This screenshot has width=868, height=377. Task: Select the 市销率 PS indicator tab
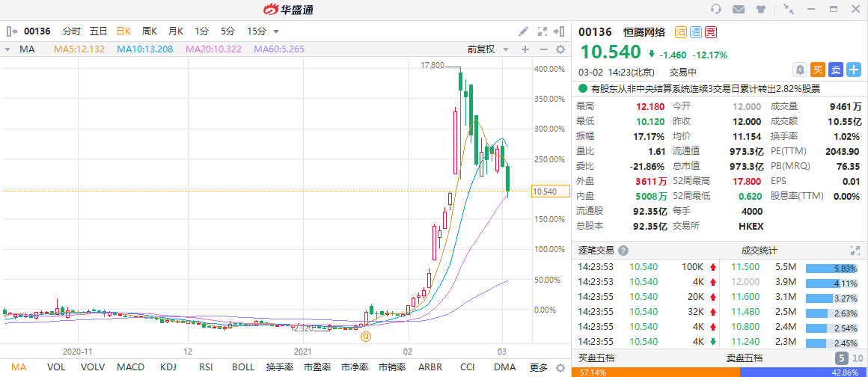coord(393,367)
